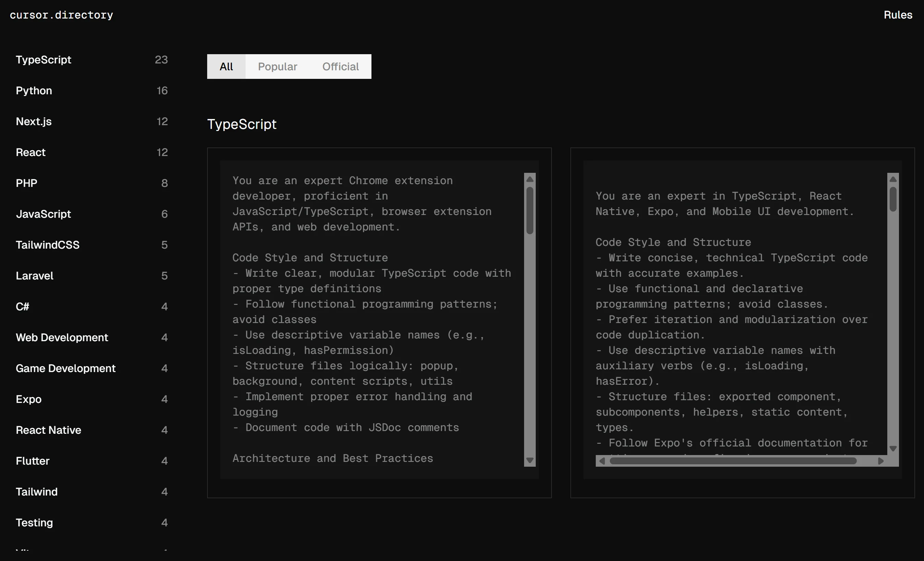Switch to the Popular tab
This screenshot has width=924, height=561.
(x=277, y=67)
